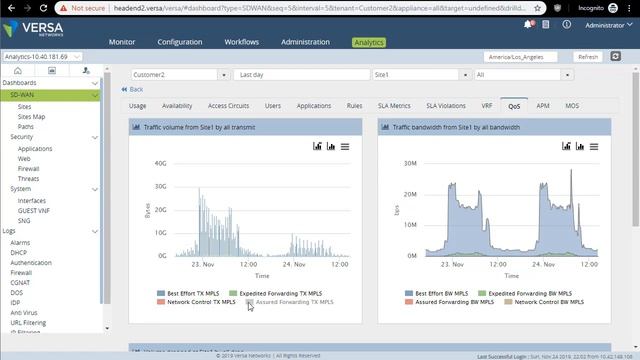640x360 pixels.
Task: Toggle Best Effort BW MPLS legend series
Action: (437, 293)
